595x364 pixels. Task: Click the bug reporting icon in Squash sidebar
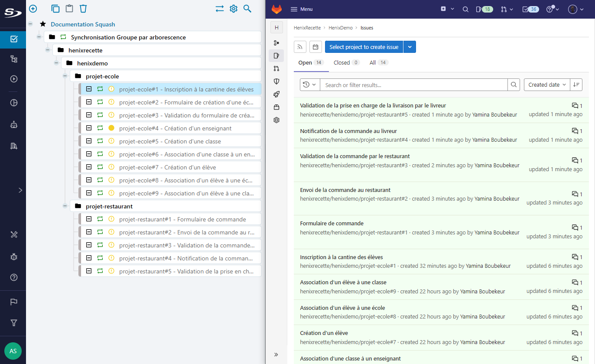[x=13, y=257]
